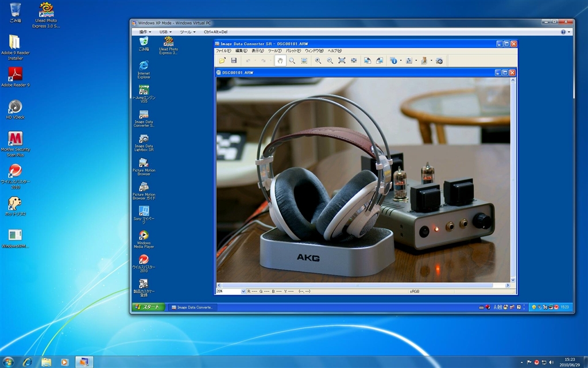Screen dimensions: 588x368
Task: Open dropdown arrow next to stamp icon
Action: (431, 60)
